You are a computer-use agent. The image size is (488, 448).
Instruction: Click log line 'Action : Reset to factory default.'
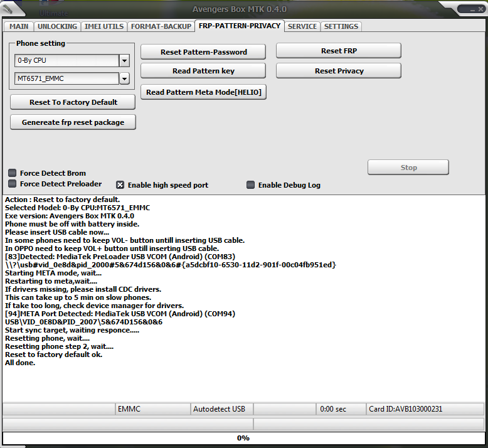62,200
